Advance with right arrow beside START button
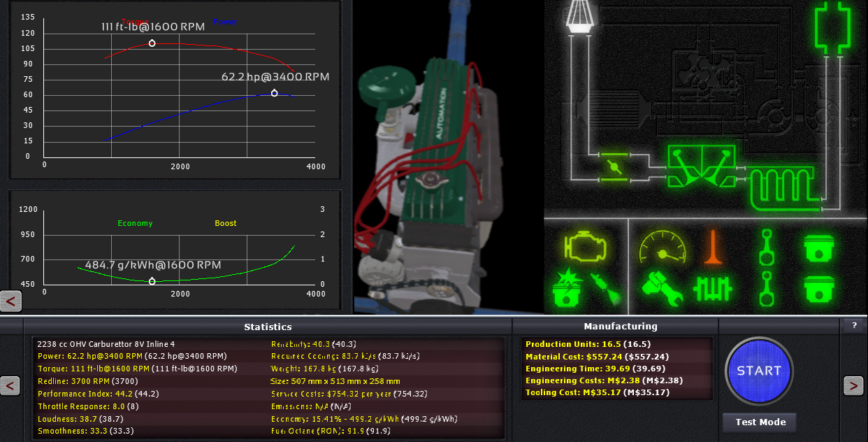This screenshot has width=868, height=442. click(853, 385)
